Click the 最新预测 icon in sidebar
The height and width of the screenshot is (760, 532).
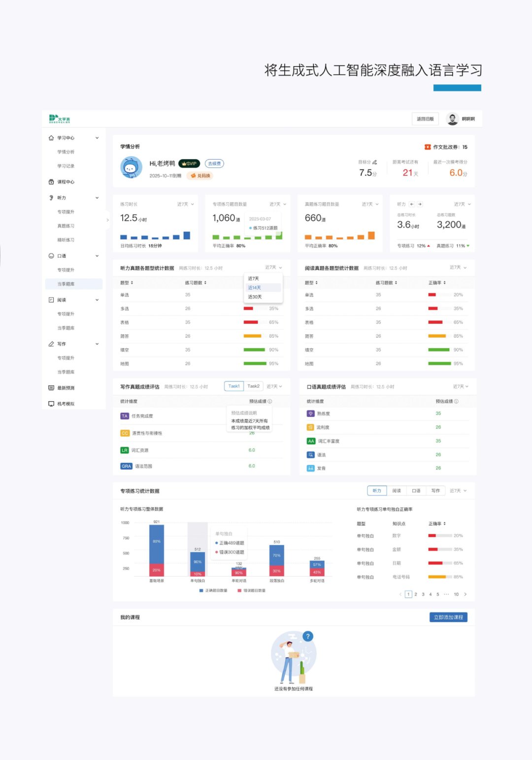(51, 388)
